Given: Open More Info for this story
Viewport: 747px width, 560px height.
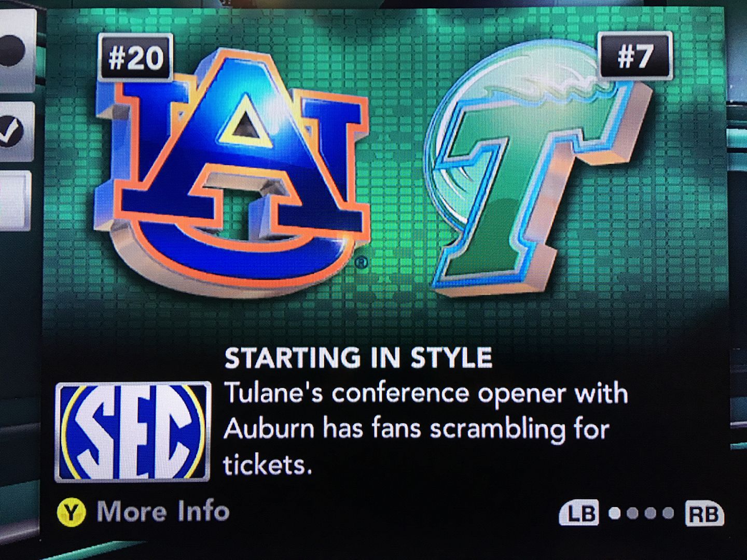Looking at the screenshot, I should tap(163, 511).
